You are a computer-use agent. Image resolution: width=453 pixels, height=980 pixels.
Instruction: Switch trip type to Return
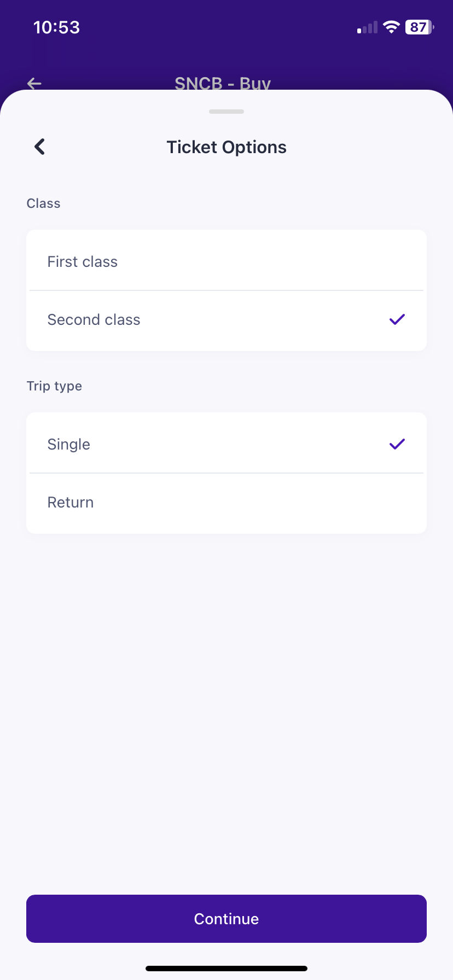point(226,503)
